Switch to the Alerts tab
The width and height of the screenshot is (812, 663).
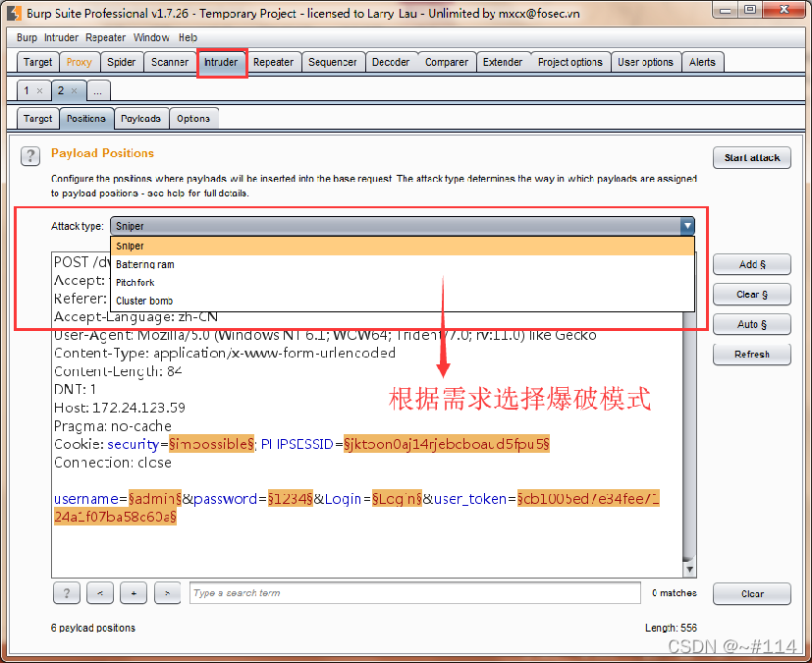pos(702,62)
